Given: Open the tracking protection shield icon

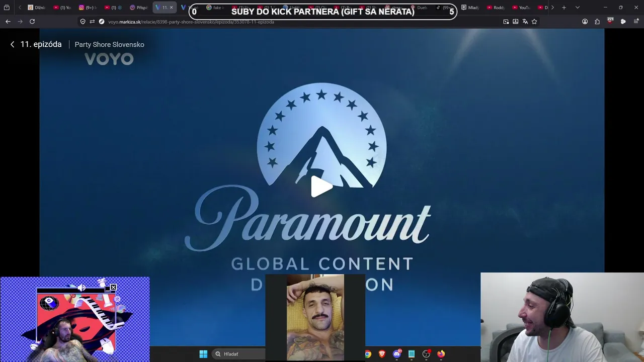Looking at the screenshot, I should [x=83, y=22].
